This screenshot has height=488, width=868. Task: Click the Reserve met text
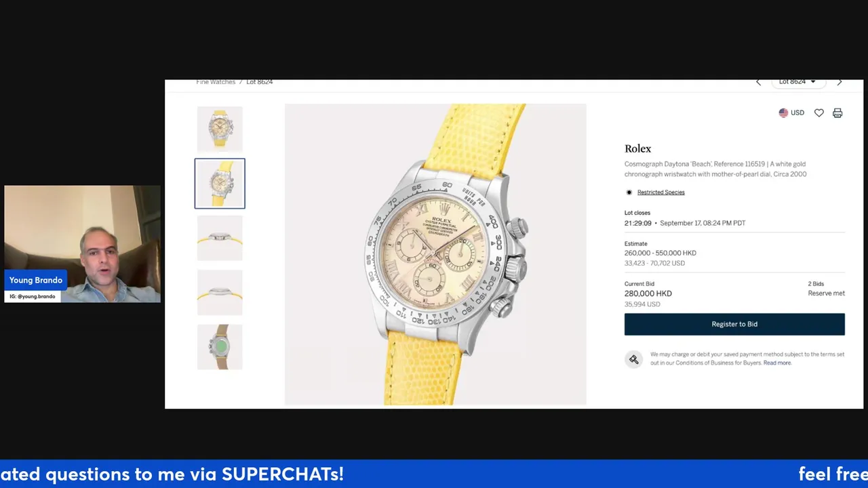tap(826, 293)
